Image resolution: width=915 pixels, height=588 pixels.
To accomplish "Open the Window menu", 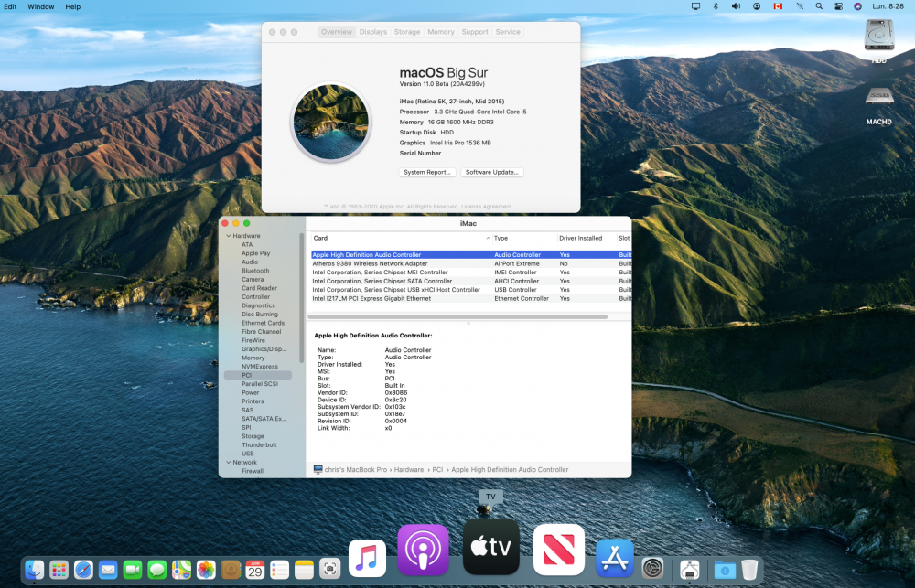I will click(x=41, y=6).
